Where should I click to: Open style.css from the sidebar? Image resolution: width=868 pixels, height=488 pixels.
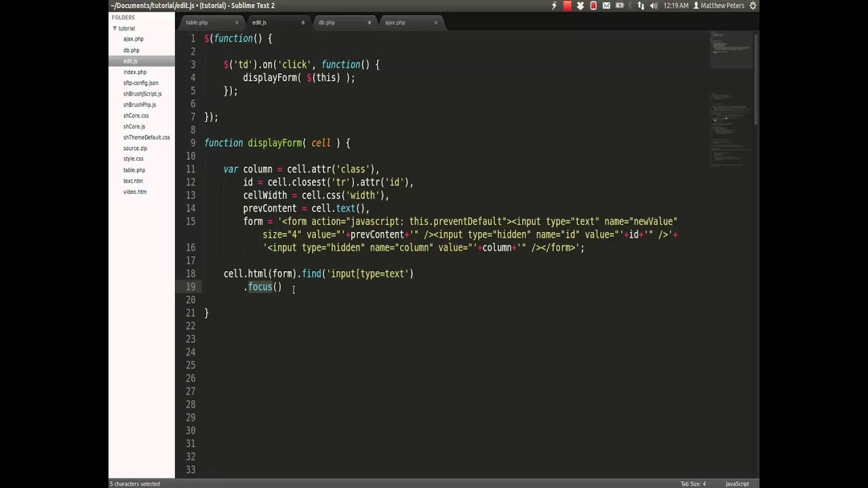tap(133, 159)
